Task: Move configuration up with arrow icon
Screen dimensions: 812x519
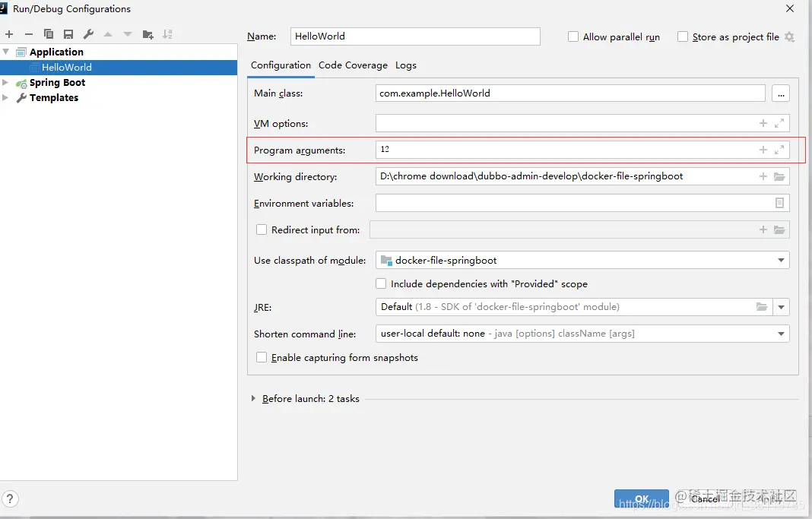Action: tap(108, 34)
